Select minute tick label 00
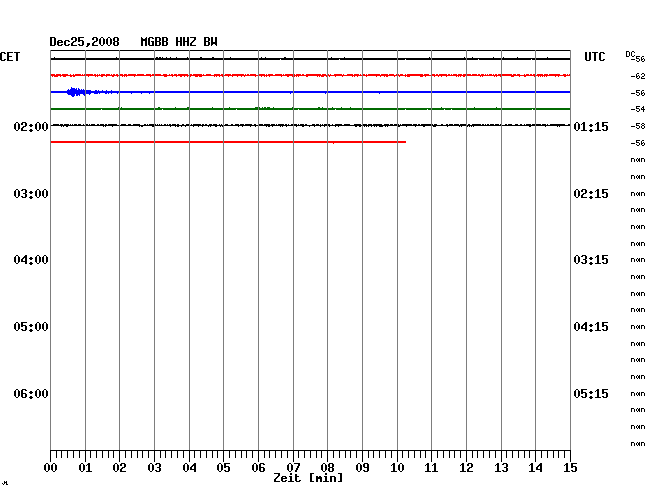This screenshot has height=494, width=650. click(x=51, y=467)
